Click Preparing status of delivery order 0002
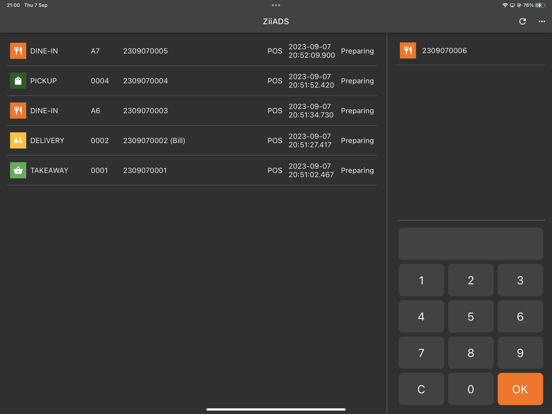The height and width of the screenshot is (414, 552). (x=357, y=141)
